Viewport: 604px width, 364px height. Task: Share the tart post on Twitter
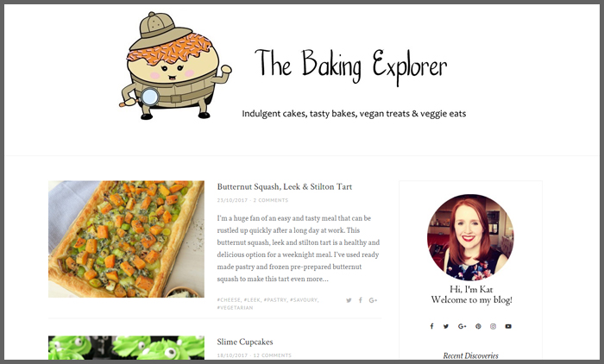click(349, 300)
